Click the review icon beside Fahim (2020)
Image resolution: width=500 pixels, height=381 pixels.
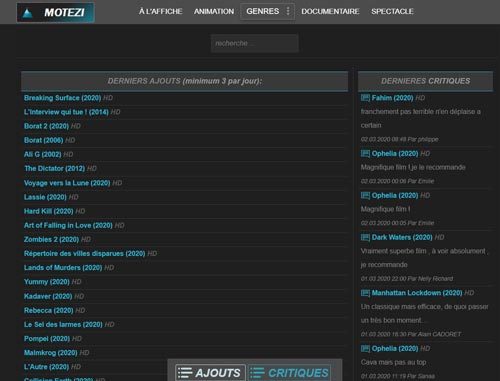pyautogui.click(x=365, y=98)
